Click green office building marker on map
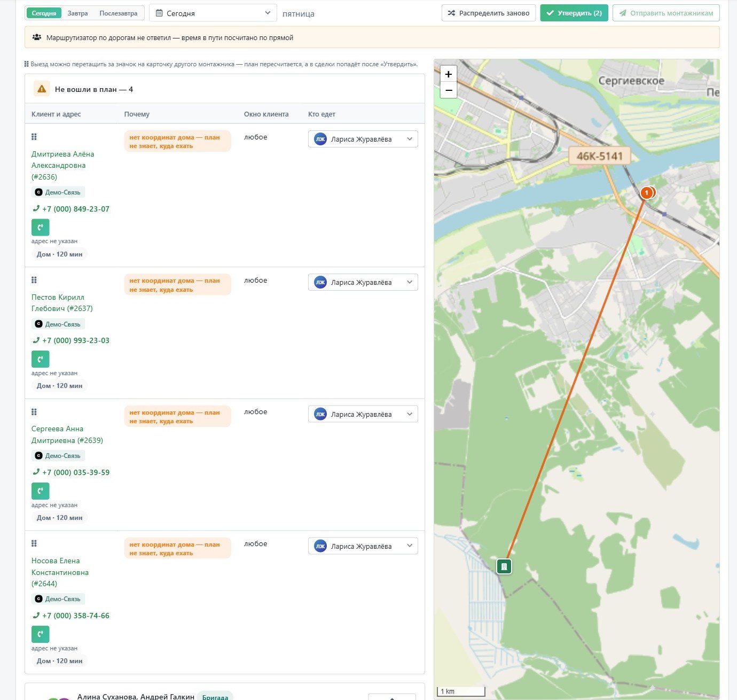The image size is (737, 700). tap(504, 566)
